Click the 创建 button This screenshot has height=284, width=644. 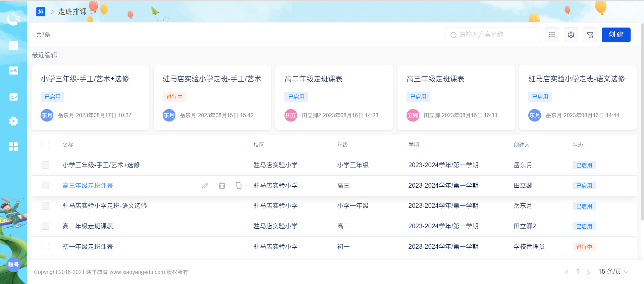(x=616, y=35)
